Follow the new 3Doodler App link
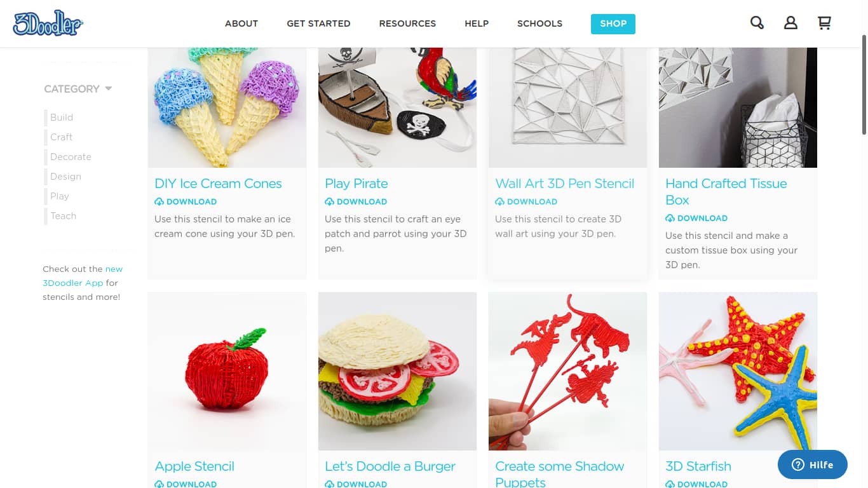The height and width of the screenshot is (488, 868). (x=83, y=276)
